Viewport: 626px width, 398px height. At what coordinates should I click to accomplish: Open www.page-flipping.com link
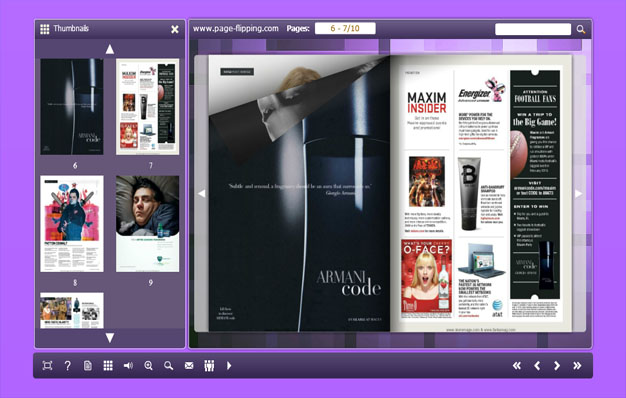click(236, 28)
